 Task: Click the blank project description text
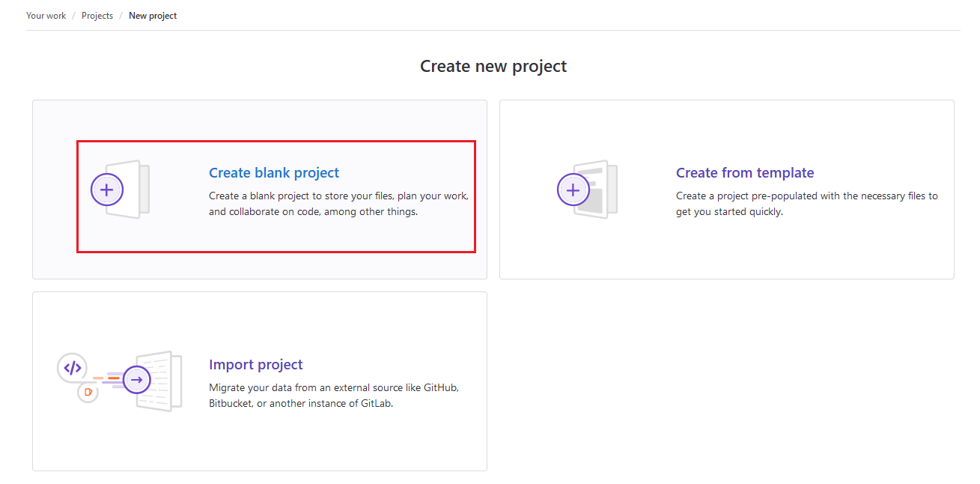(x=338, y=204)
